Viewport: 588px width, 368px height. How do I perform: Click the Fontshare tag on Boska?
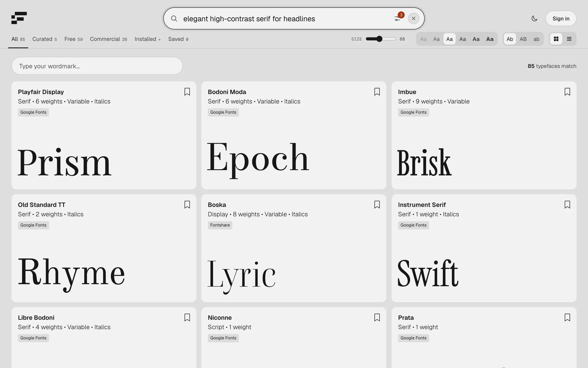pos(220,225)
